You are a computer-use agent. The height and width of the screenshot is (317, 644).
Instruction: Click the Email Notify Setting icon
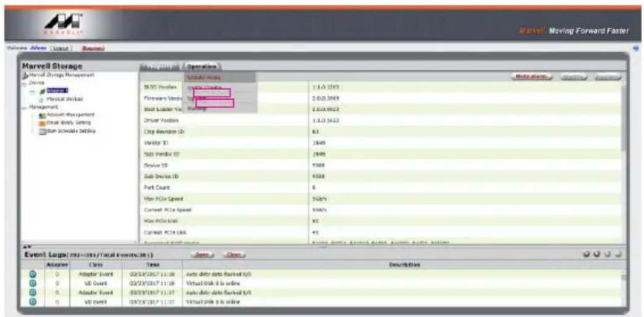[x=41, y=122]
